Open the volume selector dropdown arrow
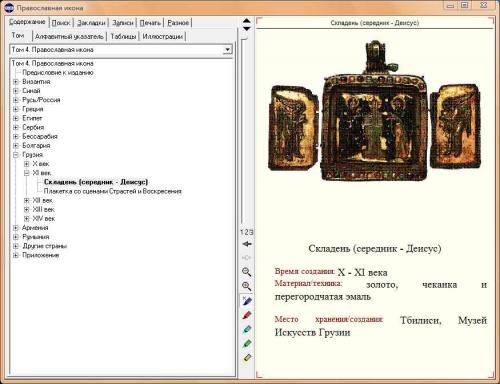The height and width of the screenshot is (384, 500). (x=227, y=50)
